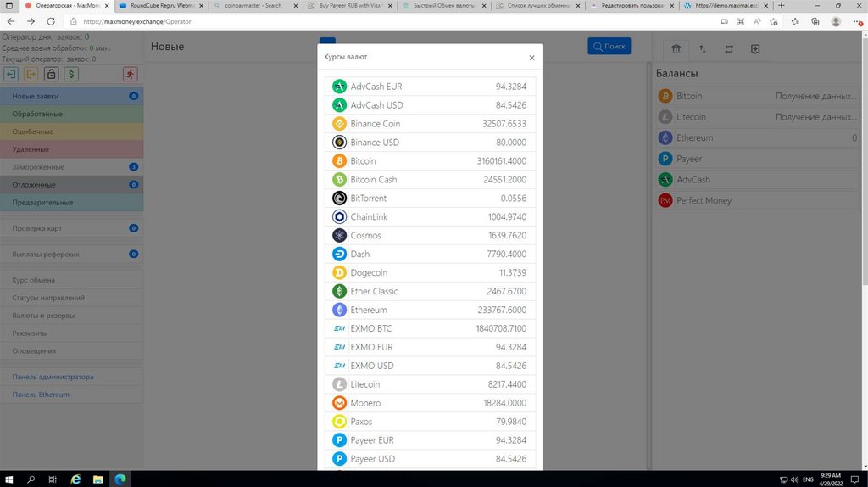The width and height of the screenshot is (868, 487).
Task: Follow Панель Ethereum link
Action: pyautogui.click(x=41, y=395)
